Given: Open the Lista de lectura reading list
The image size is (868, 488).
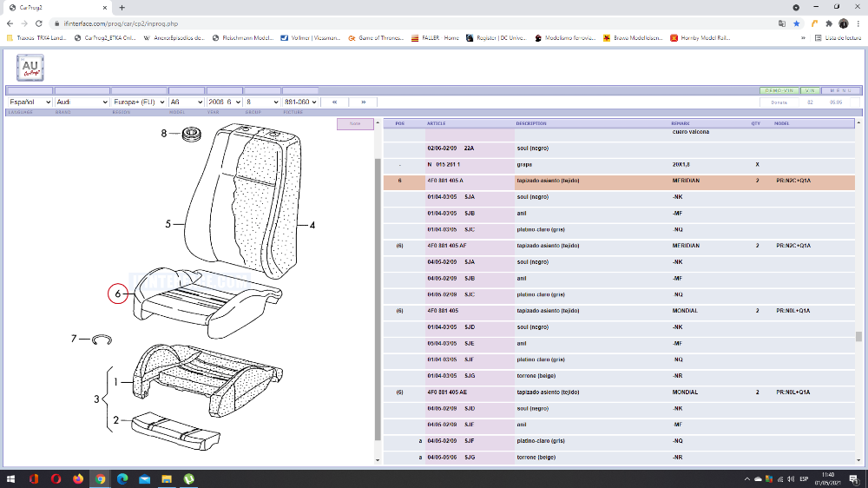Looking at the screenshot, I should coord(838,38).
